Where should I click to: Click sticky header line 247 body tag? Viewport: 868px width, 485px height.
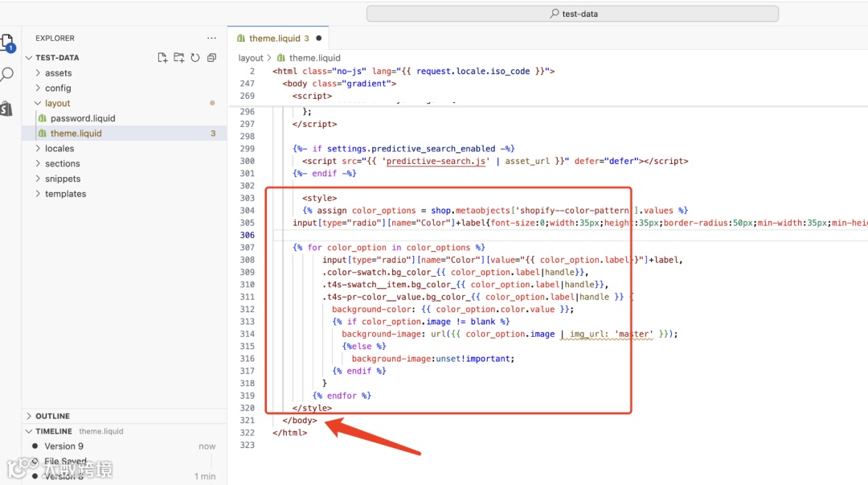[x=339, y=83]
